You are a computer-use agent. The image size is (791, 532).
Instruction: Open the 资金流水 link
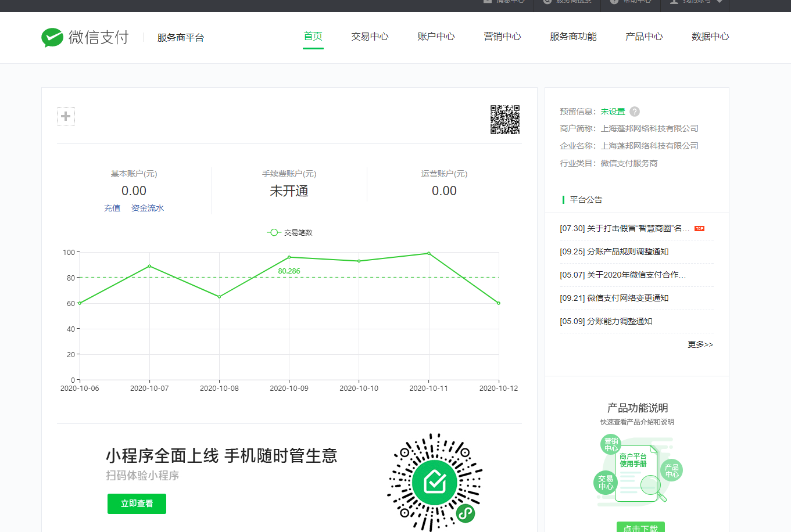148,208
